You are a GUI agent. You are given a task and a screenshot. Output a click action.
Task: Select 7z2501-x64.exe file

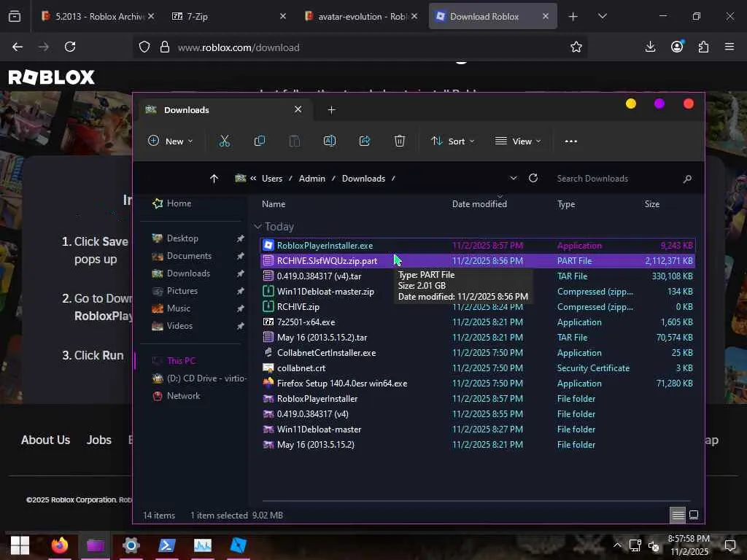[478, 322]
